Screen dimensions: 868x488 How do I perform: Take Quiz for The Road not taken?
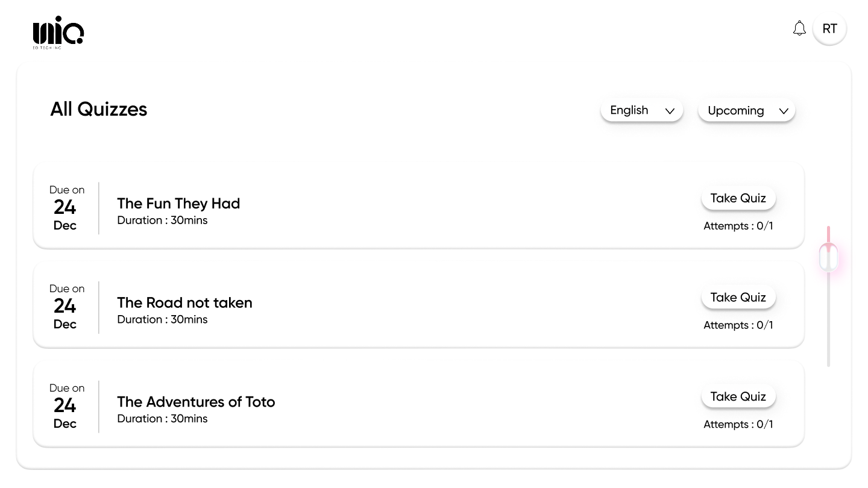(x=738, y=298)
